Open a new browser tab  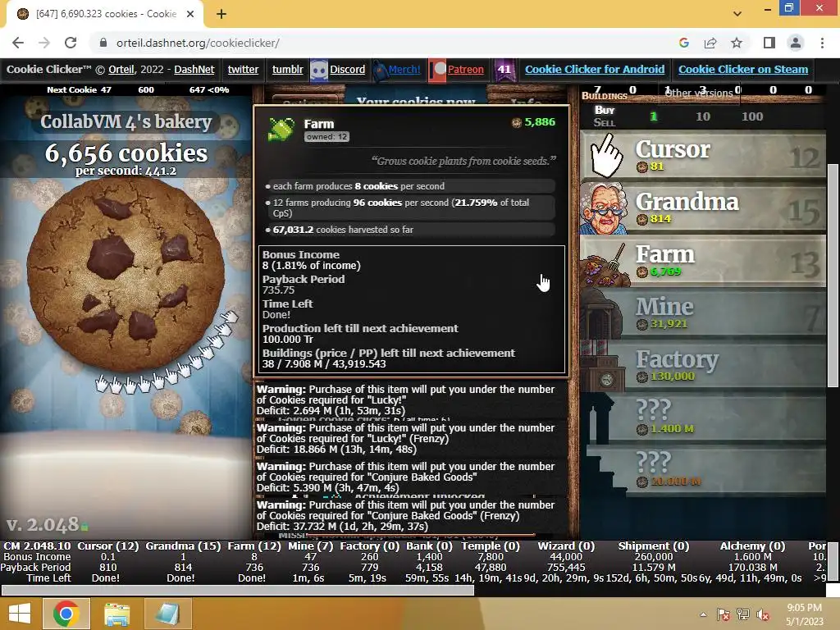tap(221, 14)
